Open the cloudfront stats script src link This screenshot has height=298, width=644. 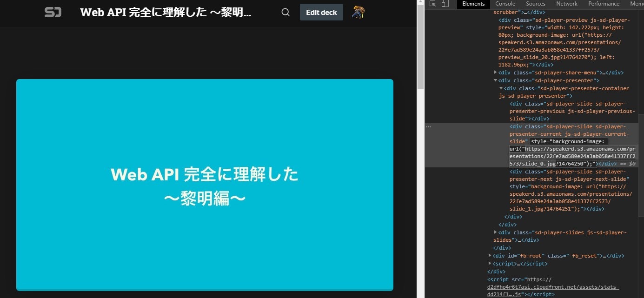[x=553, y=287]
